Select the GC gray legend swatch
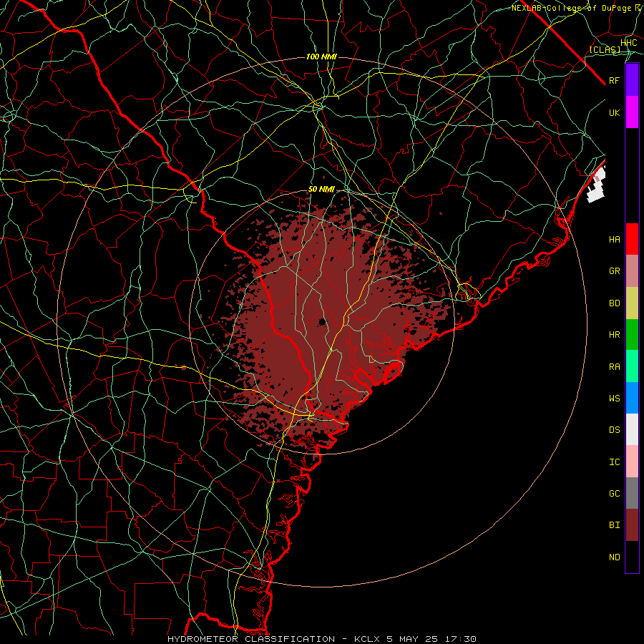This screenshot has width=644, height=644. (x=632, y=493)
